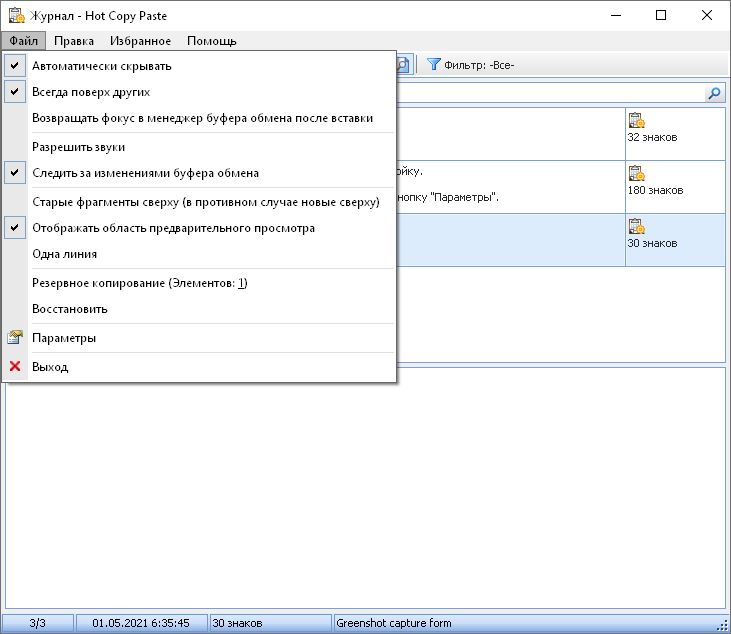Click the filter funnel icon
731x634 pixels.
coord(434,64)
